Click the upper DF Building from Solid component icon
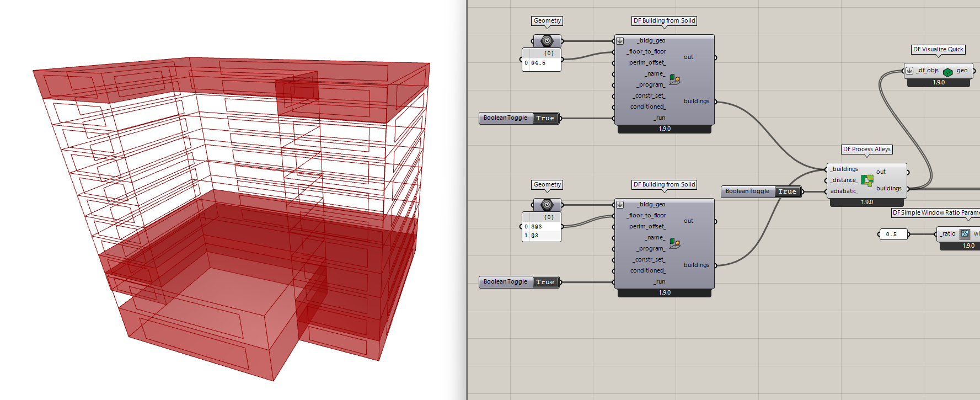 point(674,80)
